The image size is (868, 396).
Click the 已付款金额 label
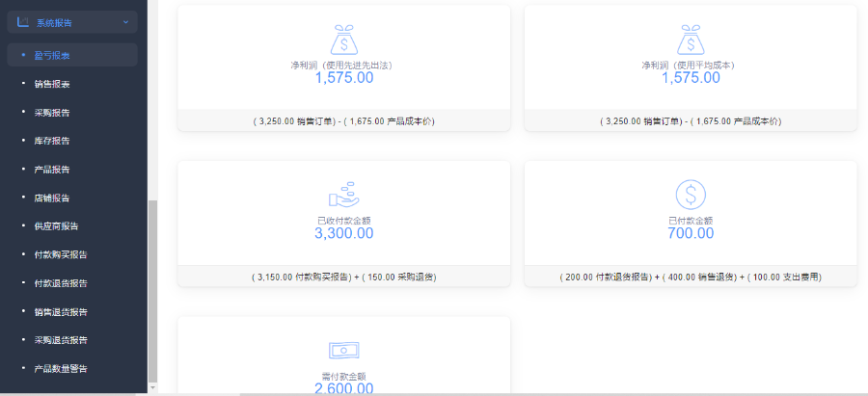[x=691, y=221]
